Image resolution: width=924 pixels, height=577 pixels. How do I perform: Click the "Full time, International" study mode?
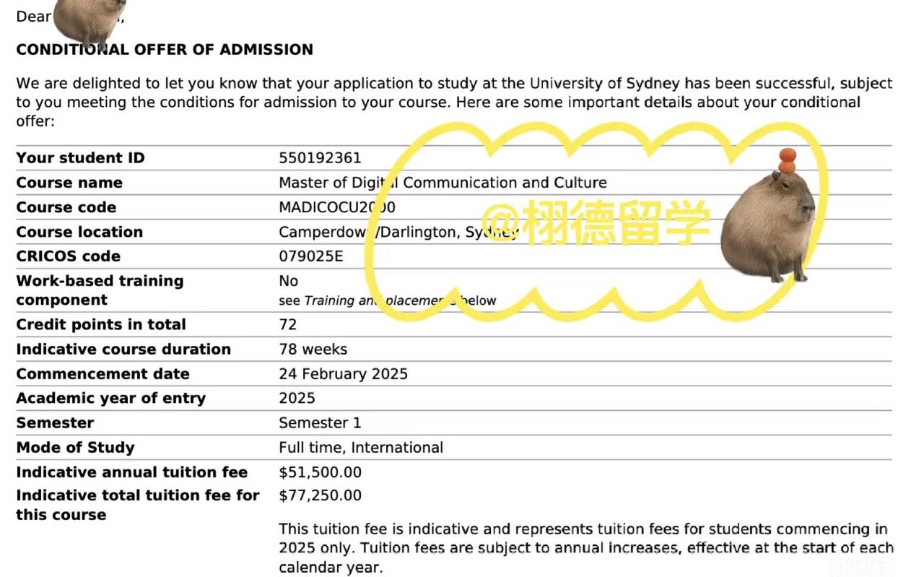(x=361, y=448)
